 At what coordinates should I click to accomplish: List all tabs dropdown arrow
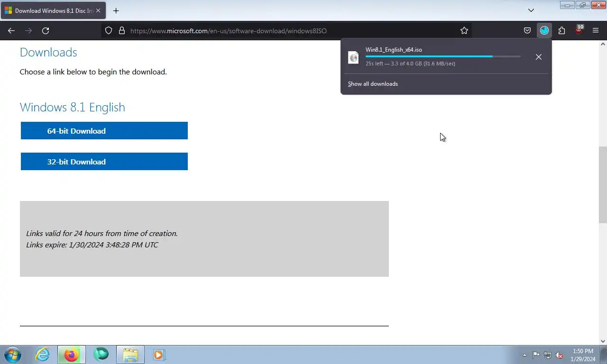(x=531, y=10)
